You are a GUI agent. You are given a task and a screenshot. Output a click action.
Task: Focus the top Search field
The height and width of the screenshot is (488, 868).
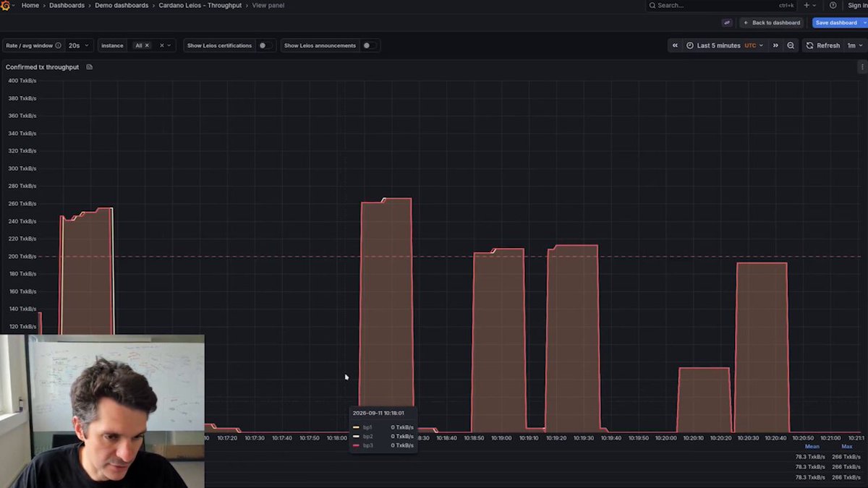(720, 5)
